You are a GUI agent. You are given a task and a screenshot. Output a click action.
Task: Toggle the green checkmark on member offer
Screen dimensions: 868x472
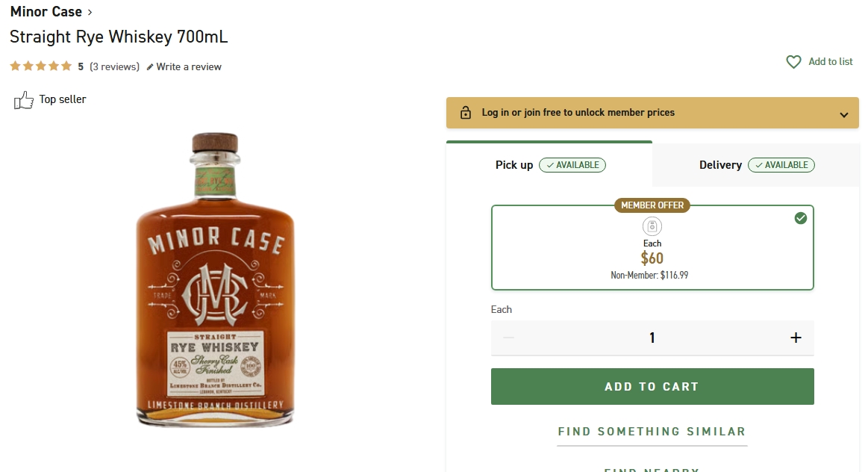801,218
